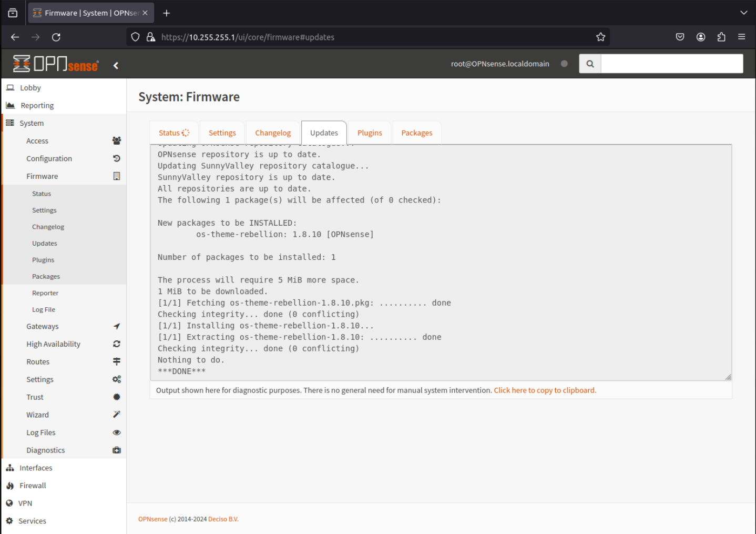Viewport: 756px width, 534px height.
Task: Click the Routes signpost icon
Action: click(x=117, y=361)
